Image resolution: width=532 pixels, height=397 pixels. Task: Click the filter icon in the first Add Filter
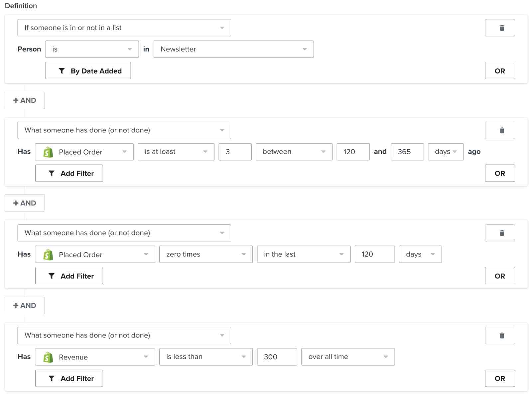[x=51, y=173]
